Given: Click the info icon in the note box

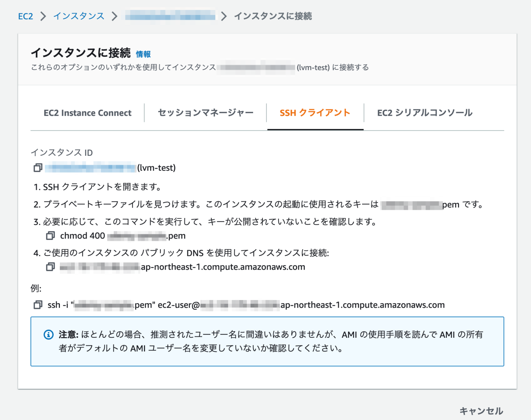Looking at the screenshot, I should click(x=48, y=335).
